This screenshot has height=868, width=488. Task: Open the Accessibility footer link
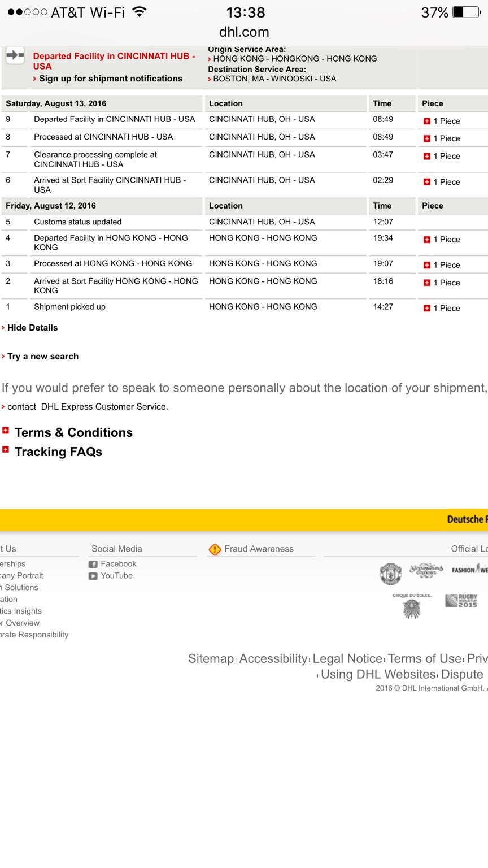click(x=273, y=659)
